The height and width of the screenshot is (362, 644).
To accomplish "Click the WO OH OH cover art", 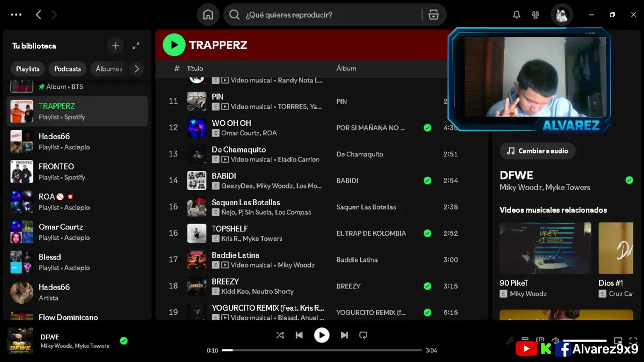I will pyautogui.click(x=197, y=128).
